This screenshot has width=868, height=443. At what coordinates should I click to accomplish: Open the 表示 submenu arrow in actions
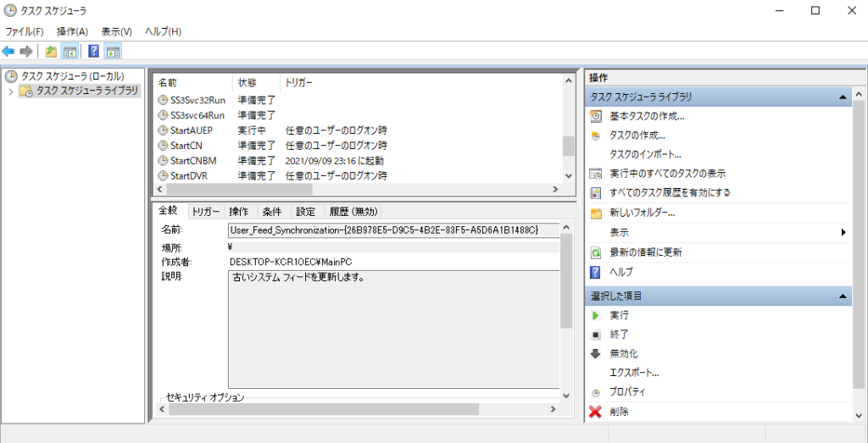click(x=843, y=232)
